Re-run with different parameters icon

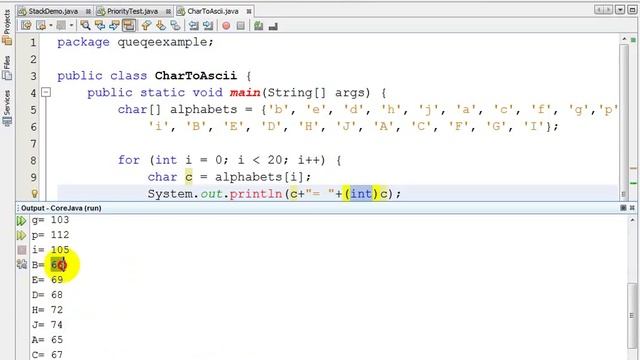[21, 236]
